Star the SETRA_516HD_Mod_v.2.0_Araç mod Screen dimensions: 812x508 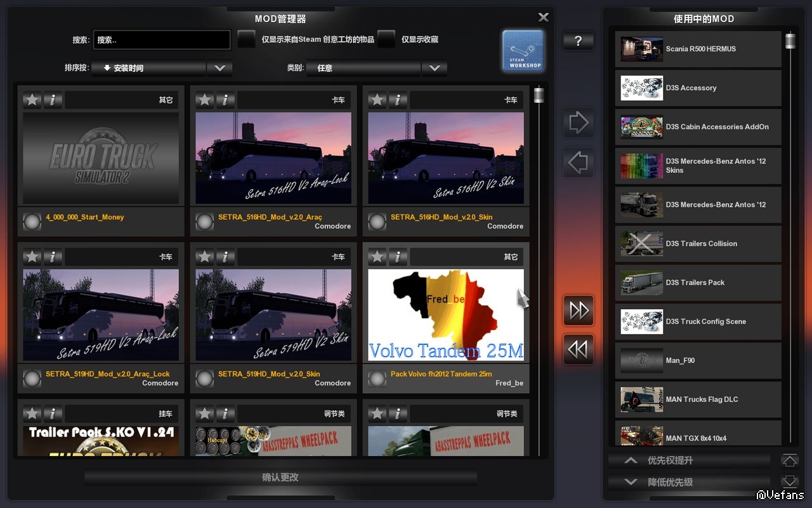click(x=205, y=100)
